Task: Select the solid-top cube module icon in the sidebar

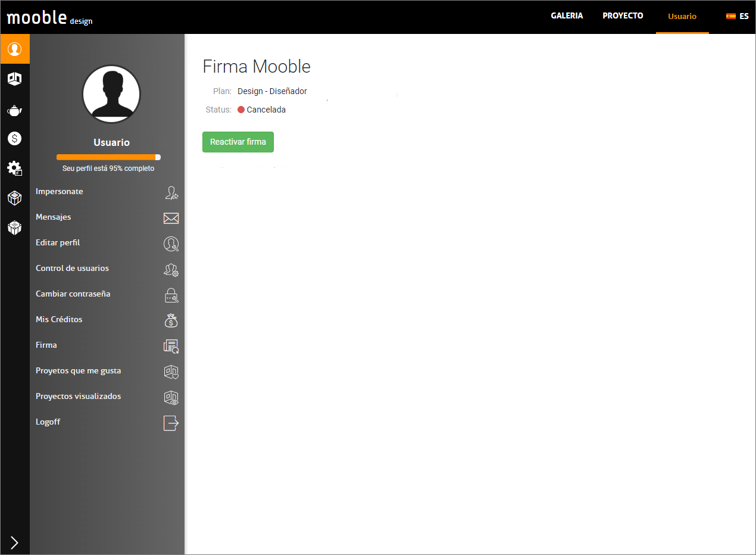Action: (15, 198)
